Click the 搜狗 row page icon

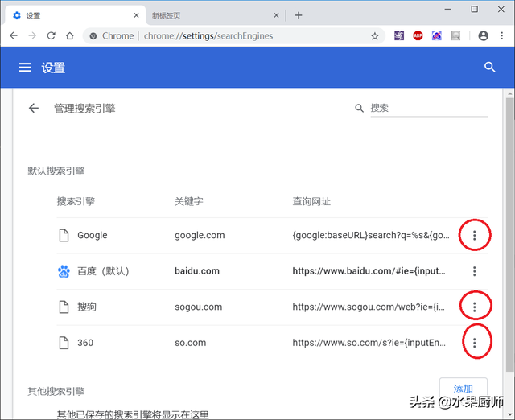[64, 307]
